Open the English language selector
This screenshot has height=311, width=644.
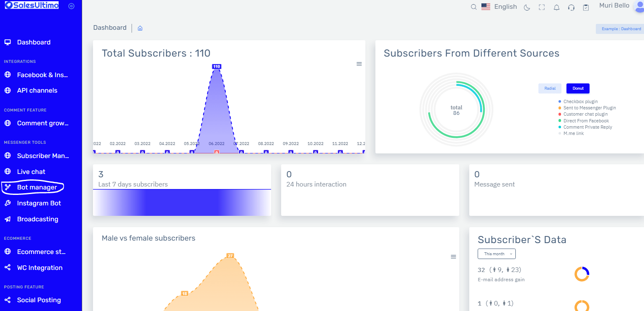(499, 7)
